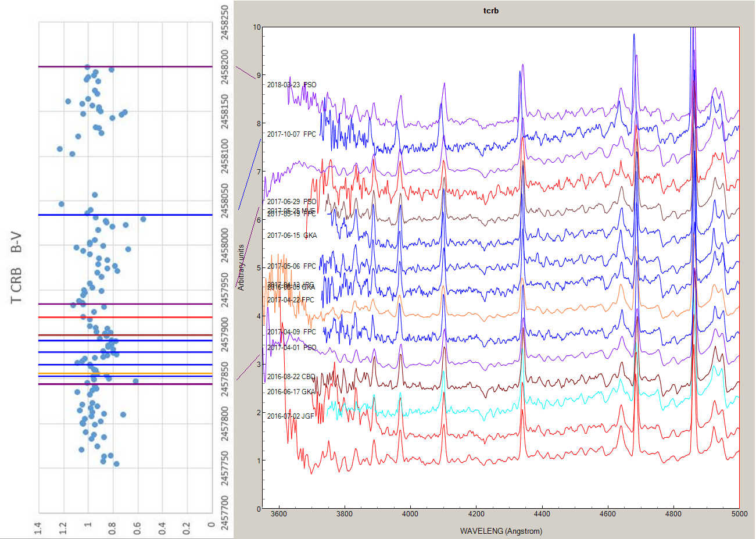Click the T CRB B-V axis title

point(16,269)
